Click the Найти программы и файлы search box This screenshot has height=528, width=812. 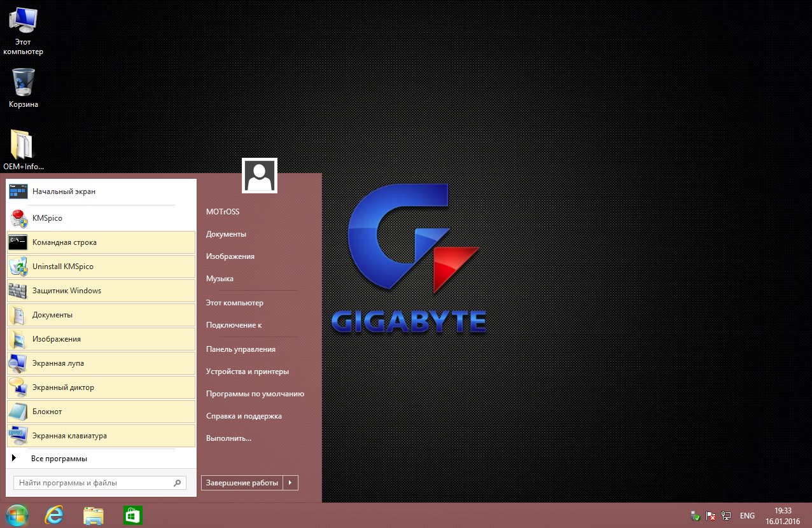(94, 483)
